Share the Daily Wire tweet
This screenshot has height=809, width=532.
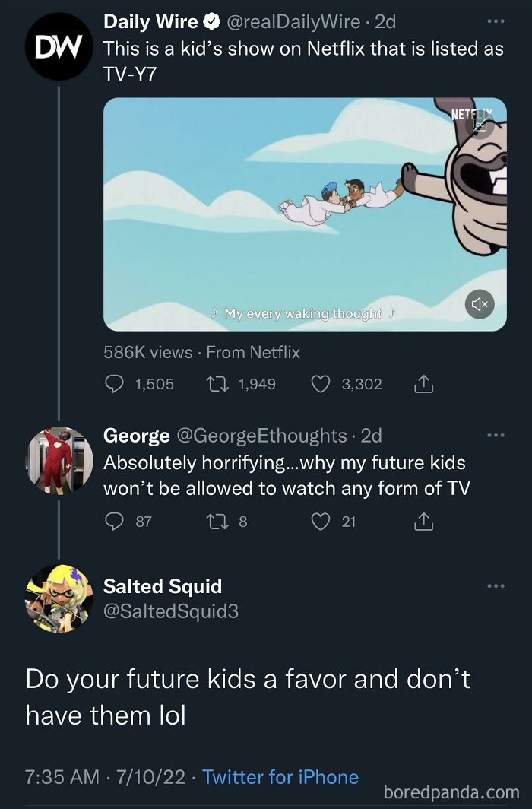[424, 384]
